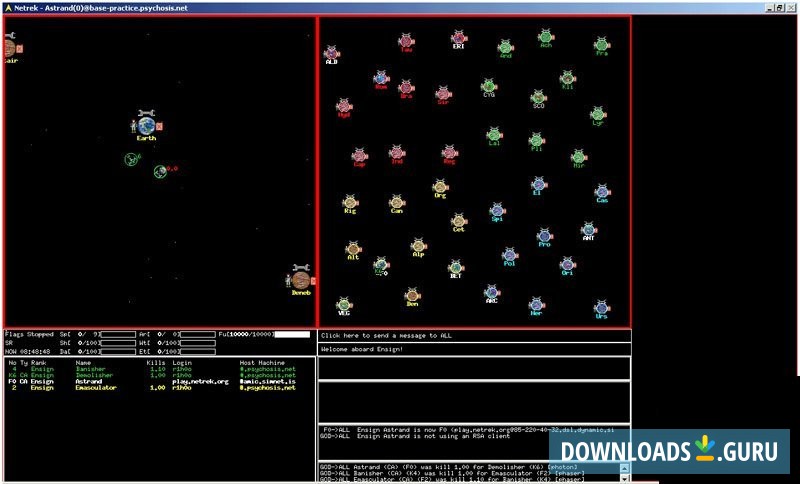Click the Mir planet on the galactic map
The image size is (800, 484).
pyautogui.click(x=579, y=157)
